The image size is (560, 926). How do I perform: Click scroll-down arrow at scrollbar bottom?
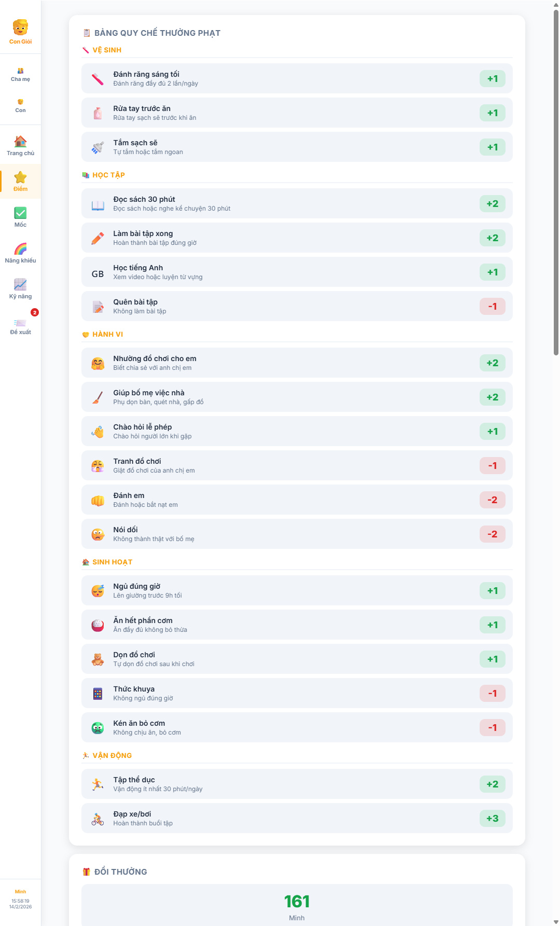coord(556,922)
